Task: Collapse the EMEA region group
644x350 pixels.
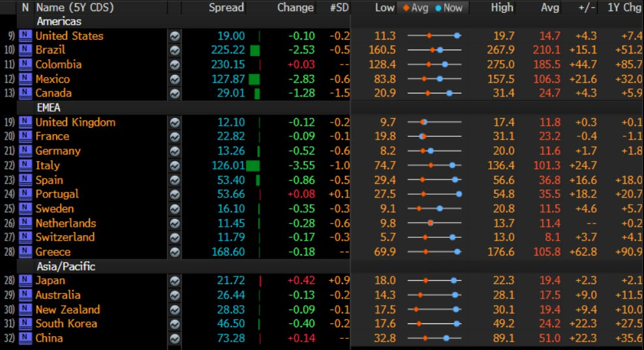Action: click(x=48, y=108)
